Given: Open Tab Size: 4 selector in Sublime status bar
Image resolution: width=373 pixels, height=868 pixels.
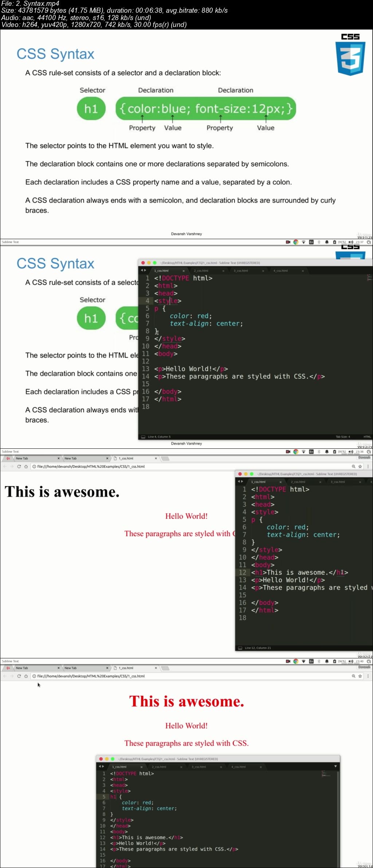Looking at the screenshot, I should [x=343, y=437].
